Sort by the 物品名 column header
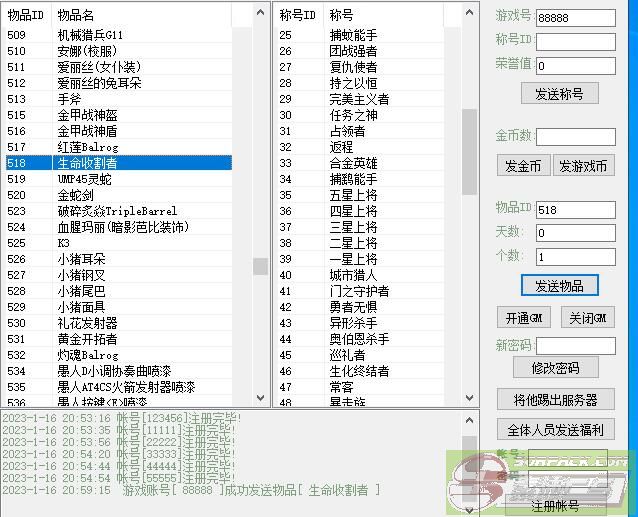The height and width of the screenshot is (517, 638). (x=140, y=15)
